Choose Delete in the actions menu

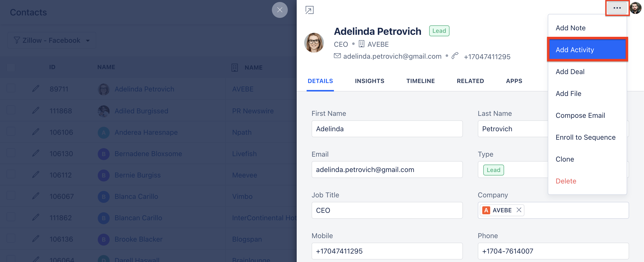point(566,181)
